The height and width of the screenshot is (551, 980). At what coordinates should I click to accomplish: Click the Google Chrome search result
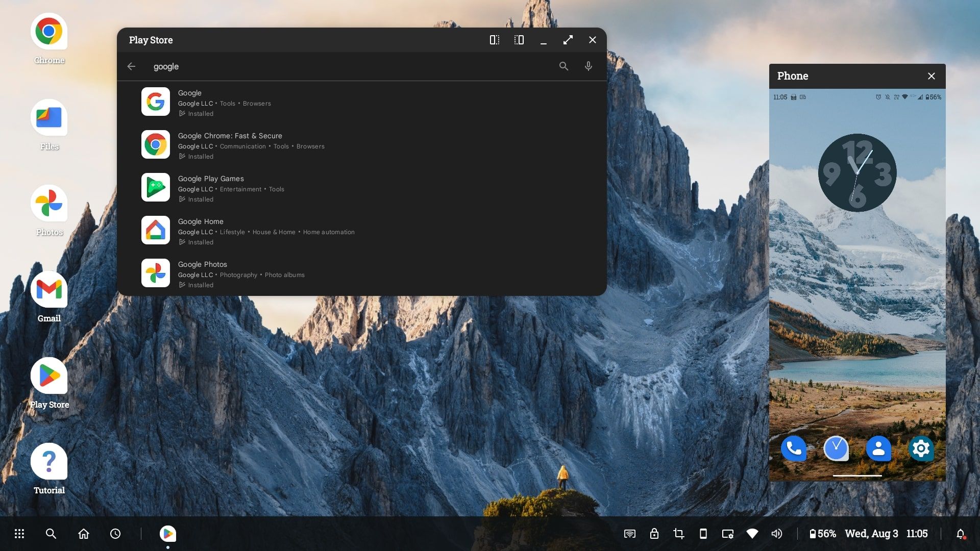pyautogui.click(x=361, y=144)
